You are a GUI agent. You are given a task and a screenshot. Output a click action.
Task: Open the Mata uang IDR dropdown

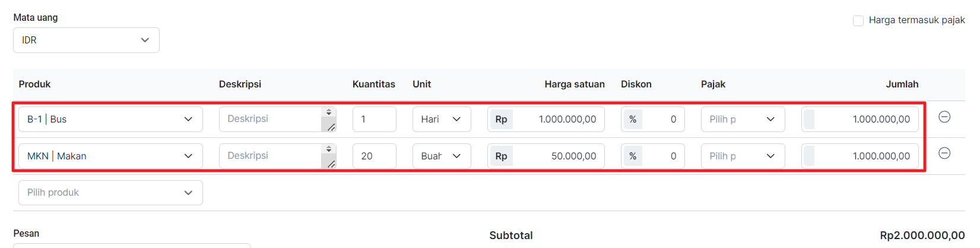point(86,40)
